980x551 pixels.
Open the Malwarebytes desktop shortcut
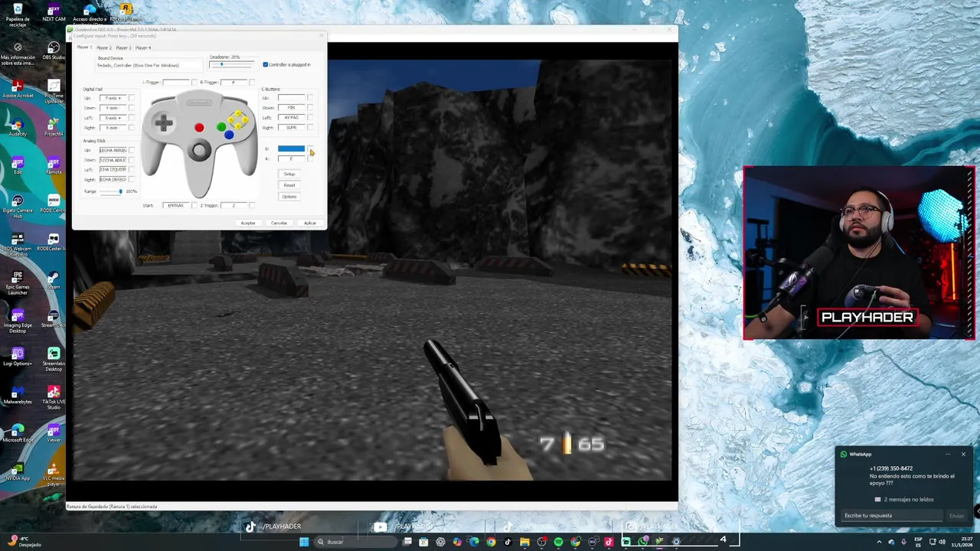[18, 394]
